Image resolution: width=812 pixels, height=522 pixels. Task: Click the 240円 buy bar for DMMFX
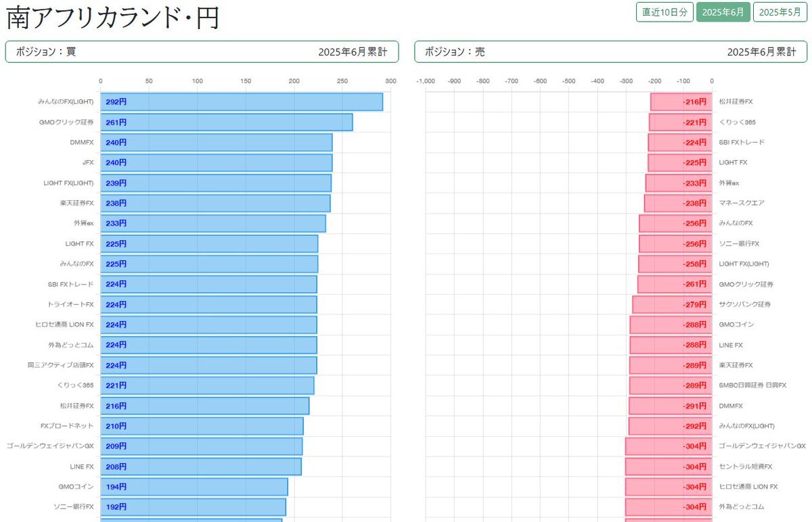coord(217,143)
